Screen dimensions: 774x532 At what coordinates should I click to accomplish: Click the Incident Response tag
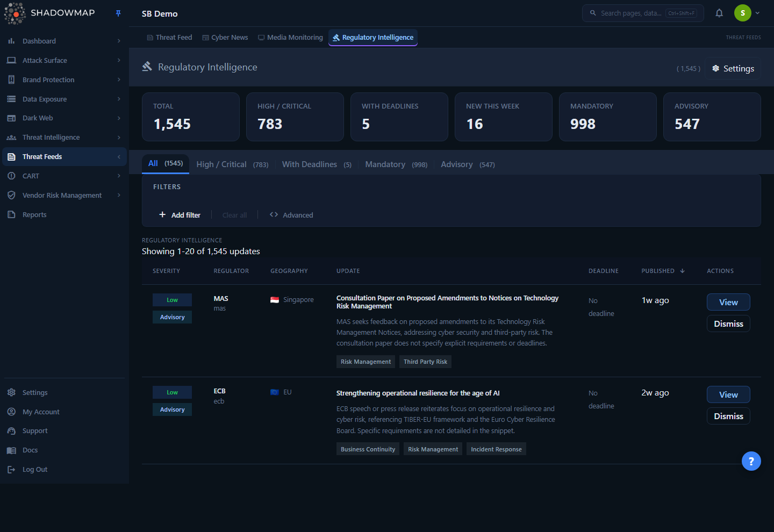(496, 449)
